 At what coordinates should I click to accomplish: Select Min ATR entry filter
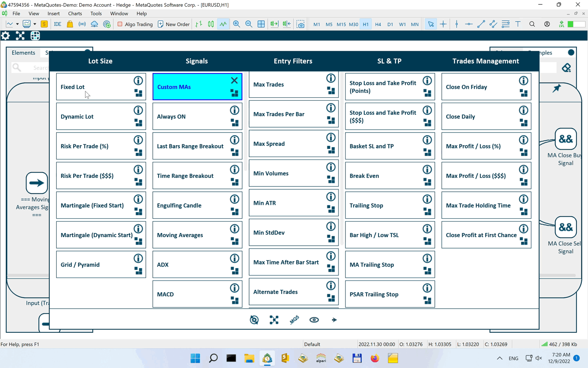pos(294,203)
